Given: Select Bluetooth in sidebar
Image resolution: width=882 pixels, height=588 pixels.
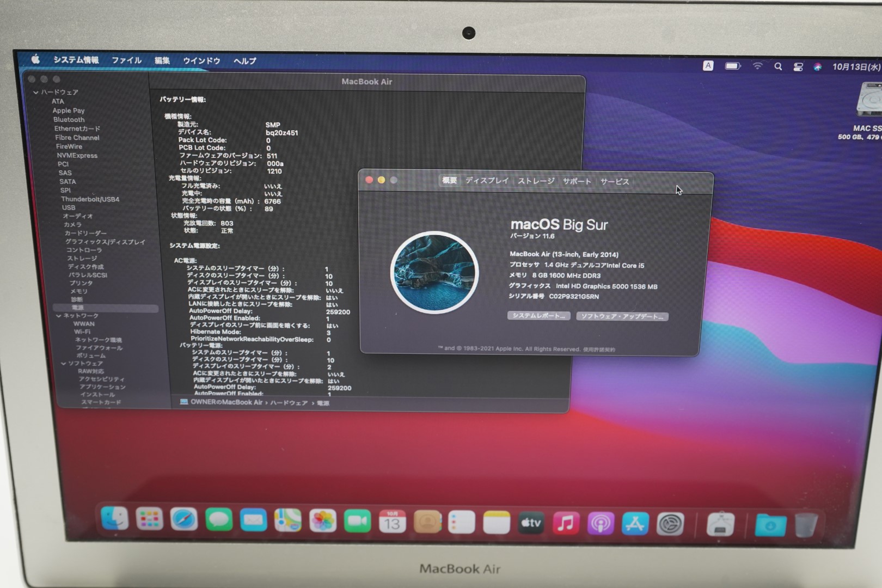Looking at the screenshot, I should [x=69, y=120].
